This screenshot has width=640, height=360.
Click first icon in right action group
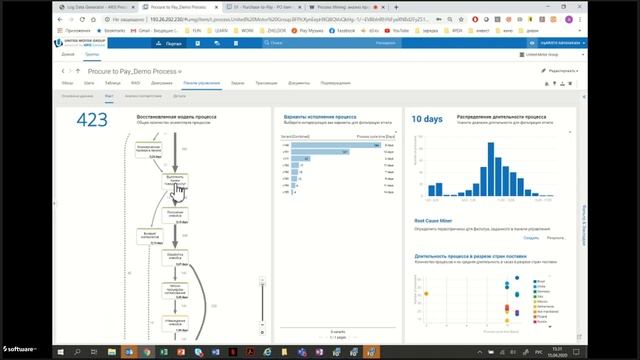tap(547, 84)
